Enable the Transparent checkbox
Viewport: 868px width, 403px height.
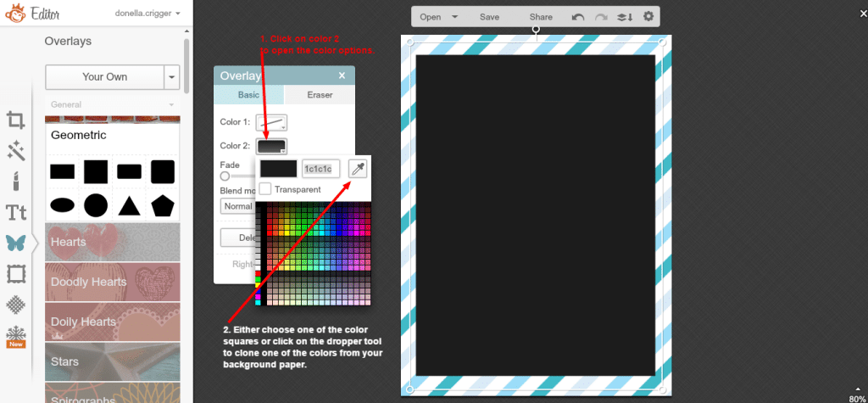point(266,189)
